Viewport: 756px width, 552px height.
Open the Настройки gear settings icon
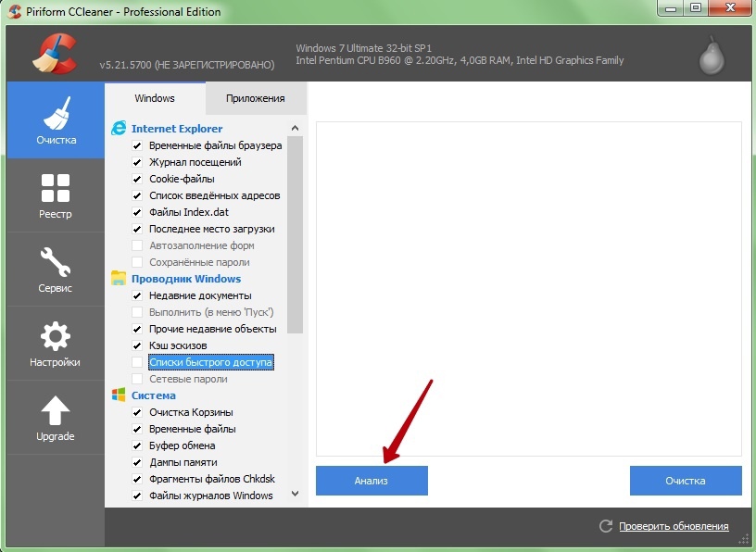pyautogui.click(x=56, y=335)
